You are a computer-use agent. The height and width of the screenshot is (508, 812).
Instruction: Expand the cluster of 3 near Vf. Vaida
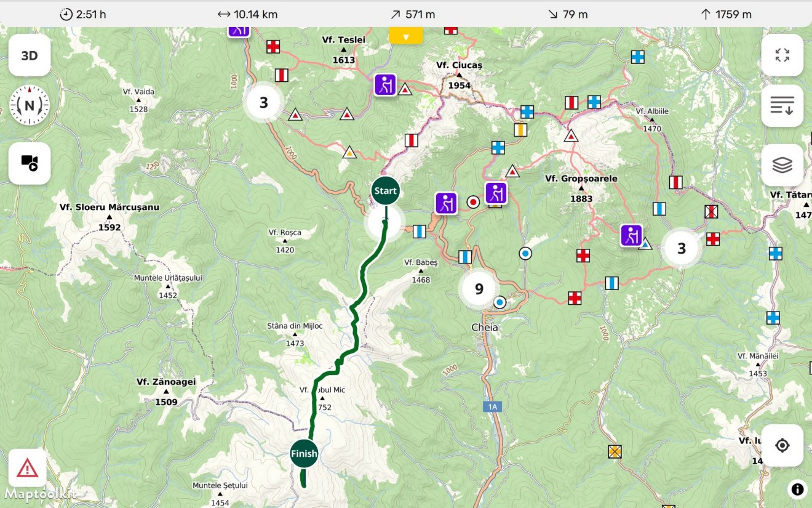(x=263, y=102)
